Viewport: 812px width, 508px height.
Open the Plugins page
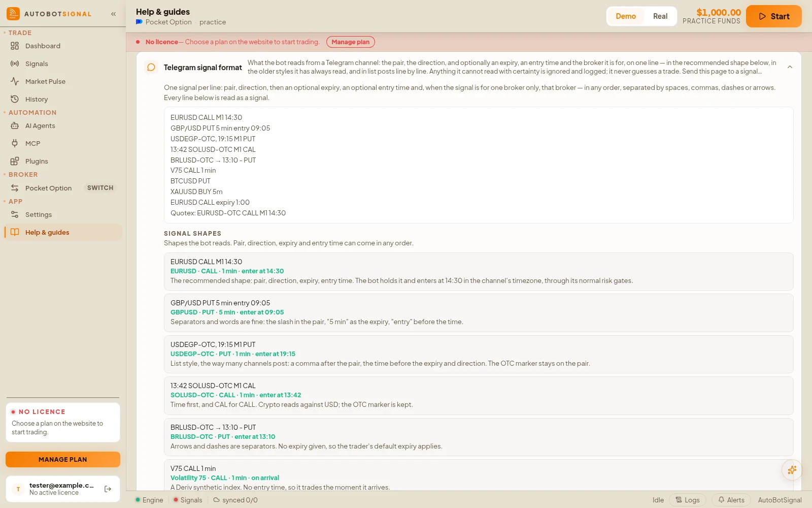(x=63, y=161)
